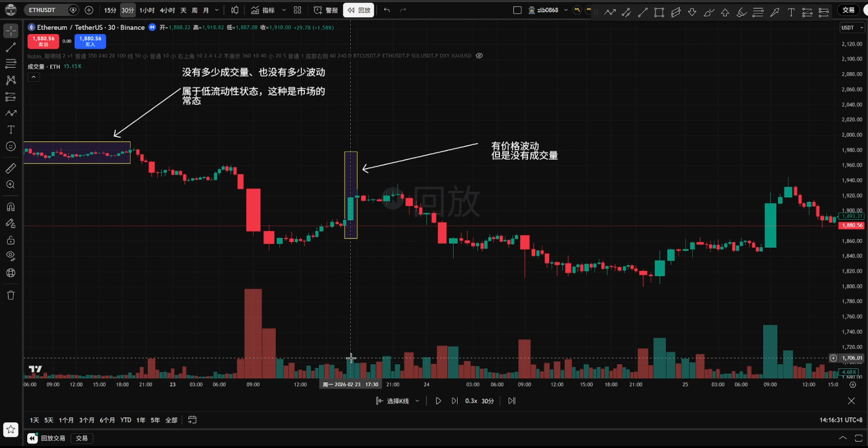Change the 0.3x replay speed setting
This screenshot has width=868, height=448.
pos(471,401)
